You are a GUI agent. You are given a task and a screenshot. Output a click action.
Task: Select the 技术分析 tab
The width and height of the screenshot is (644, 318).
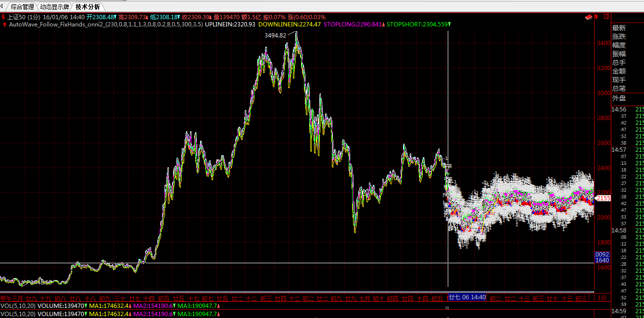tap(88, 7)
